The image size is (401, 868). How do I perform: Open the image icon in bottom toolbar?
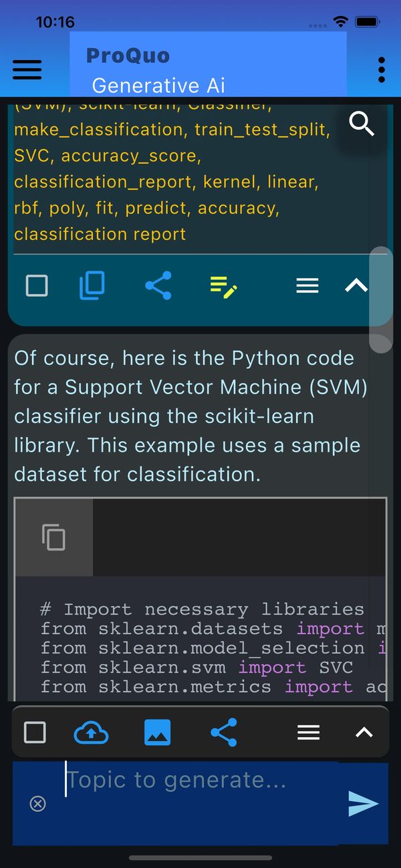[158, 732]
